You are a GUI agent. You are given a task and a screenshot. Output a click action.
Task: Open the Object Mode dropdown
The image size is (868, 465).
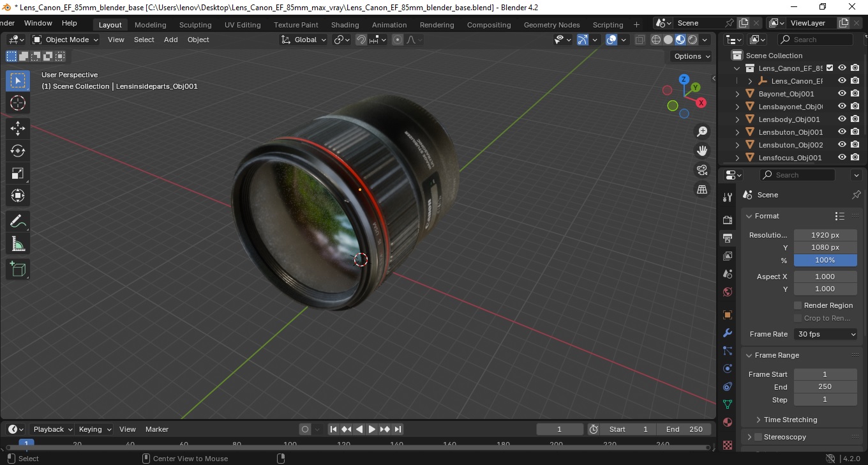tap(66, 40)
